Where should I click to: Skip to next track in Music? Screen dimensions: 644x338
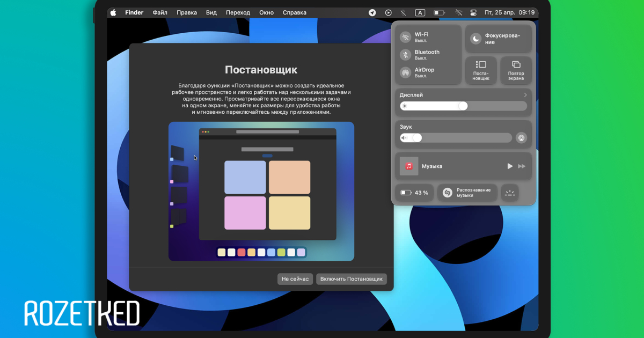(x=522, y=166)
